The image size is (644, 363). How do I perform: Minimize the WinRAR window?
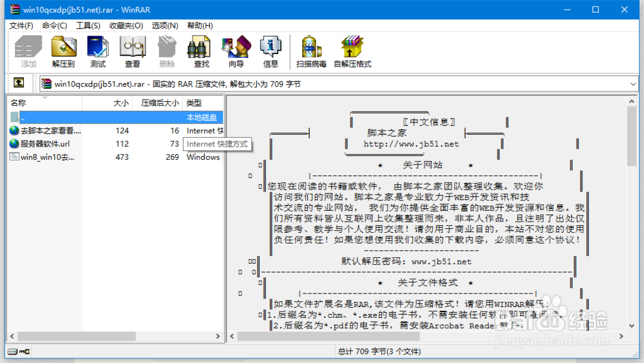[567, 10]
